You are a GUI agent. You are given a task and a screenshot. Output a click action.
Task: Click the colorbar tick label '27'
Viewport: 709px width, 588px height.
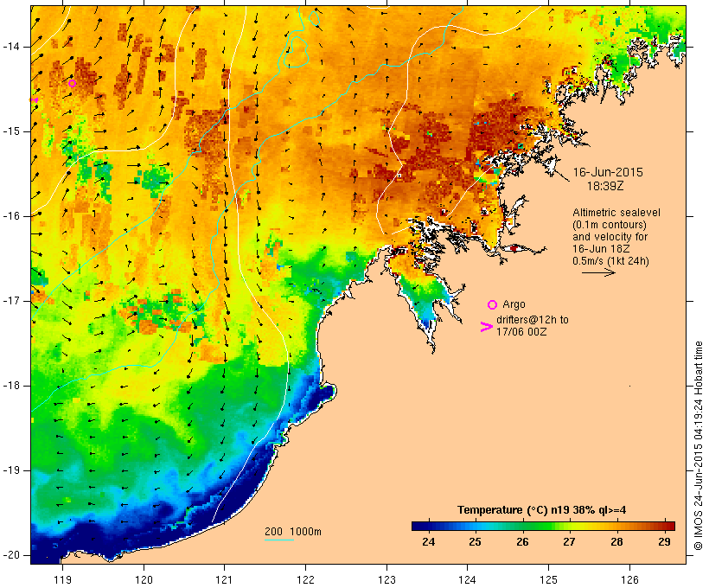(x=570, y=542)
